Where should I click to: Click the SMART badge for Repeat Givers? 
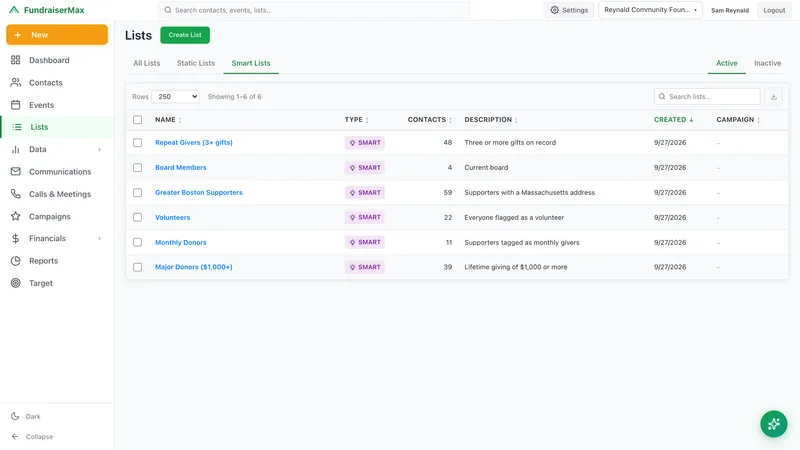(x=365, y=143)
